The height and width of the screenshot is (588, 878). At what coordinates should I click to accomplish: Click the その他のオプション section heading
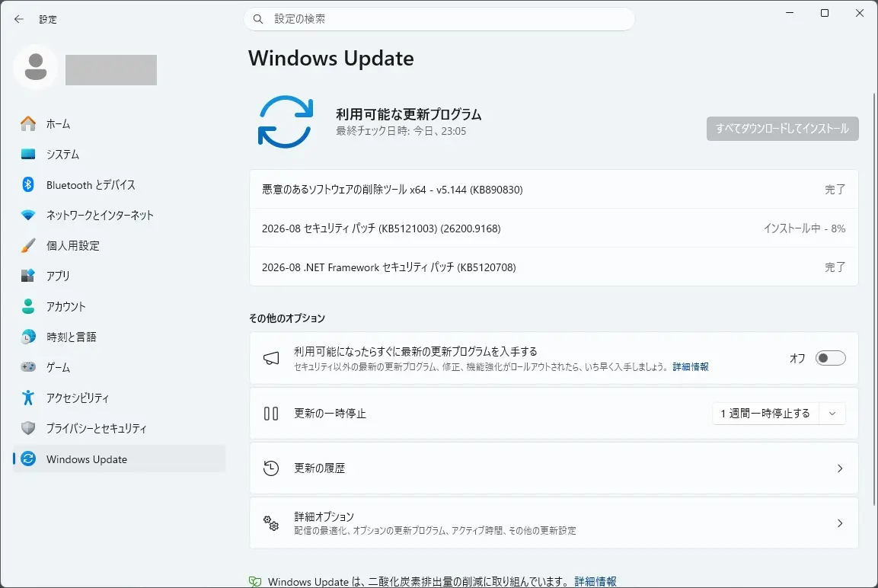tap(286, 318)
